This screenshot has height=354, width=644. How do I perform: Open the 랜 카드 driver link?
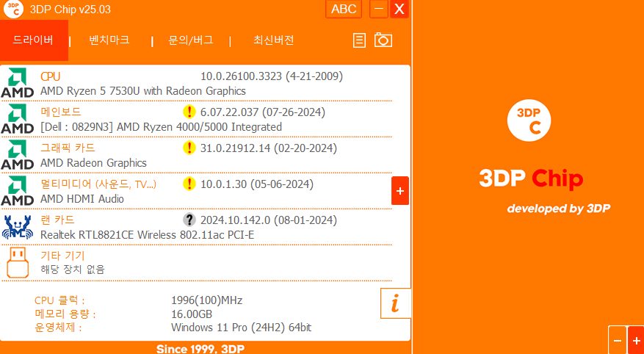[x=57, y=220]
